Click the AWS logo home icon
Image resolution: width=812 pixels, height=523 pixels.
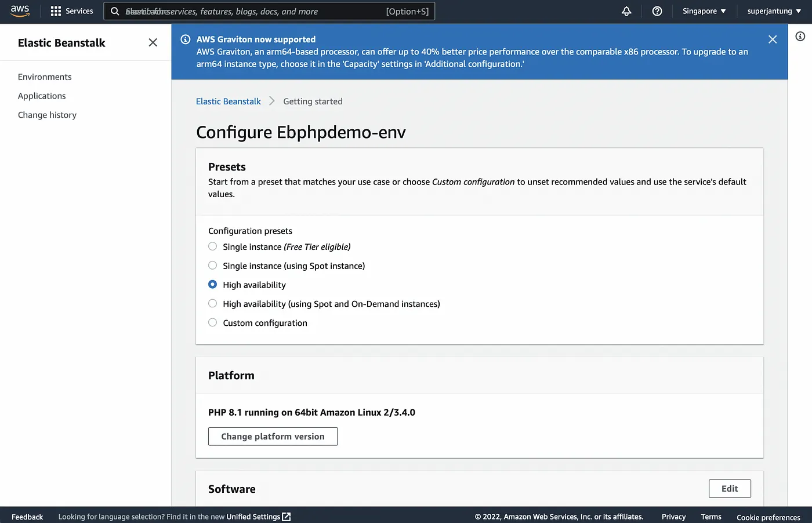point(20,11)
